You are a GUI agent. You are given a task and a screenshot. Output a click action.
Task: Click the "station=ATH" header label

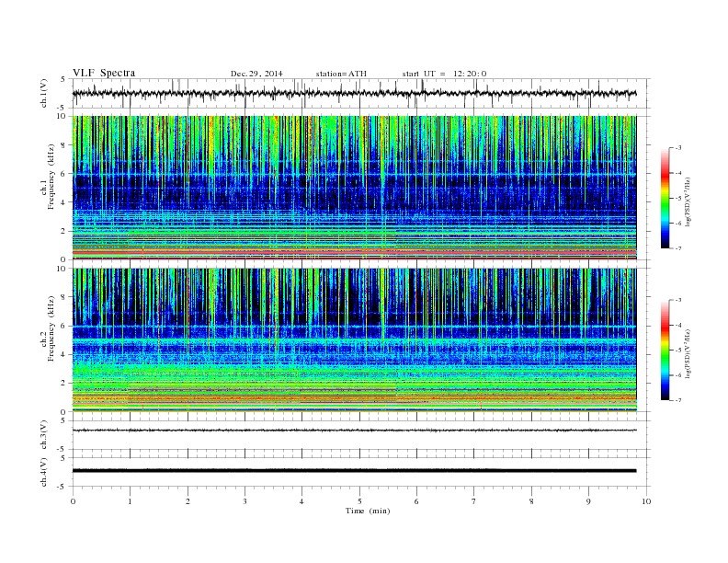tap(341, 74)
